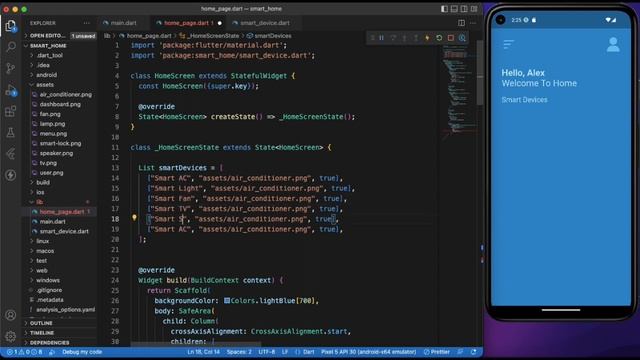Click the lightbulb code action on line 18
The width and height of the screenshot is (640, 360).
click(x=134, y=218)
